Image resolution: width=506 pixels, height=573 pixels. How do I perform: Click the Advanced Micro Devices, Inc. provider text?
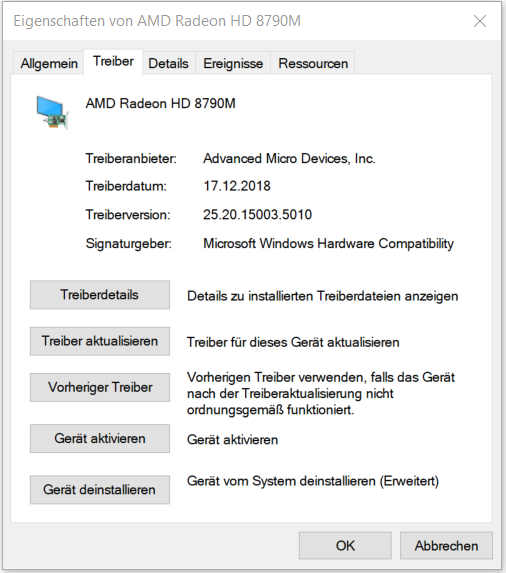(x=289, y=159)
